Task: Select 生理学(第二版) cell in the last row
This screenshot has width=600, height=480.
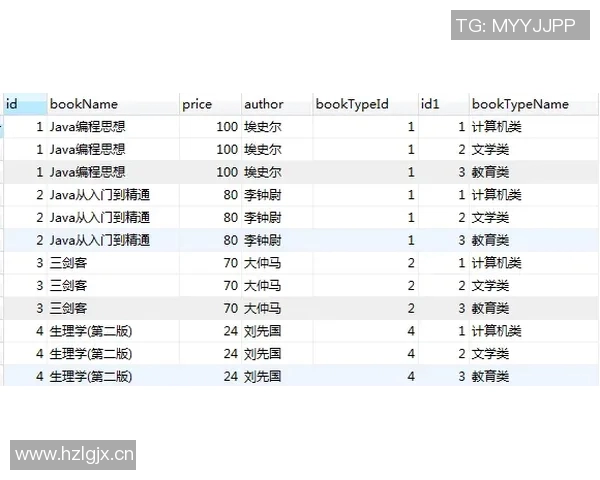Action: pyautogui.click(x=91, y=377)
